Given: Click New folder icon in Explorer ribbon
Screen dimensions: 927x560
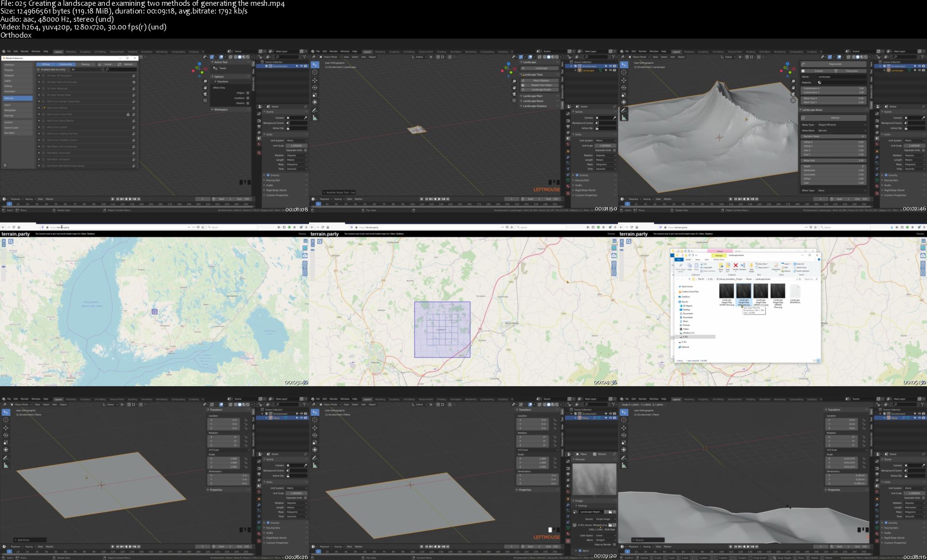Looking at the screenshot, I should [751, 267].
